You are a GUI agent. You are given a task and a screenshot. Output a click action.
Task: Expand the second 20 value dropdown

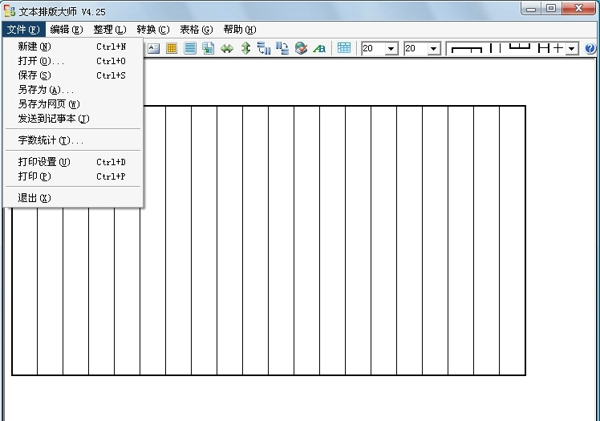(433, 48)
